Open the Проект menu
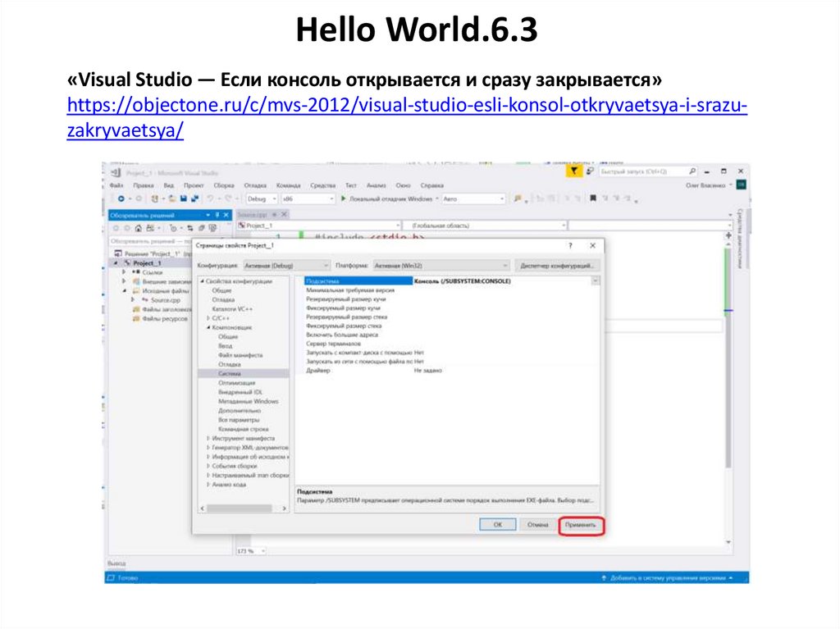The image size is (840, 629). [x=194, y=185]
